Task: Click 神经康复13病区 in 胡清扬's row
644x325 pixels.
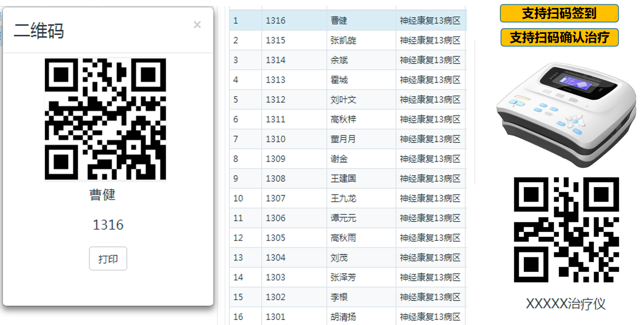Action: 430,317
